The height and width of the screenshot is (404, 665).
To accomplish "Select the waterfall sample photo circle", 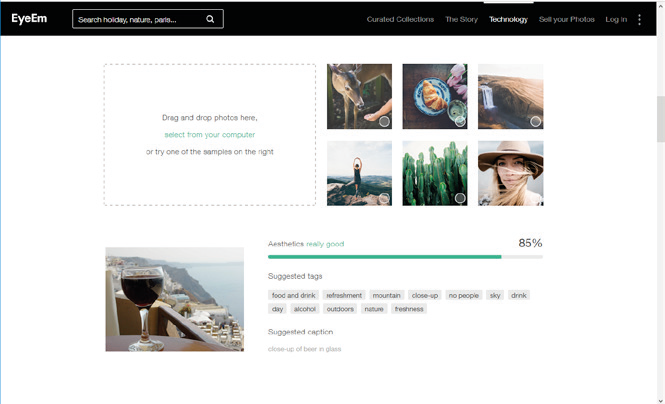I will point(535,122).
